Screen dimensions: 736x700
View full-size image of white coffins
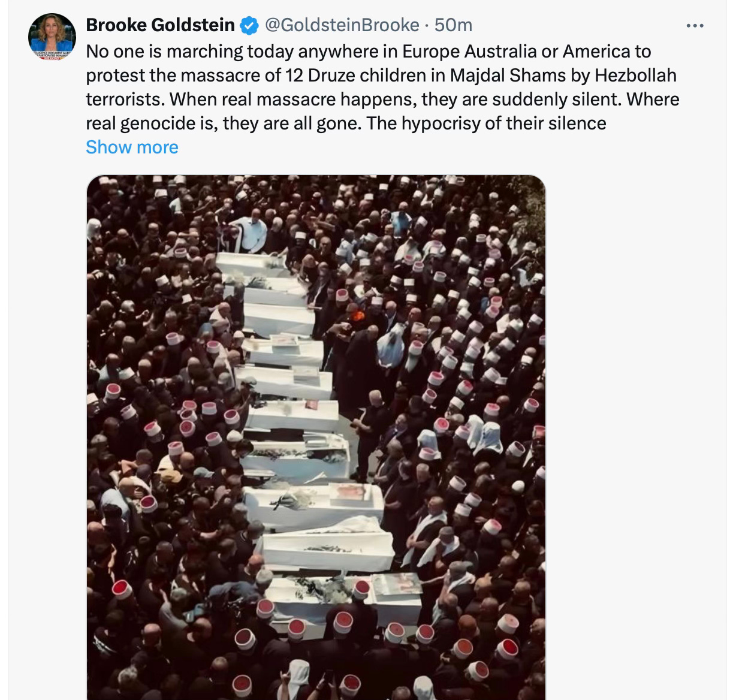click(x=316, y=437)
